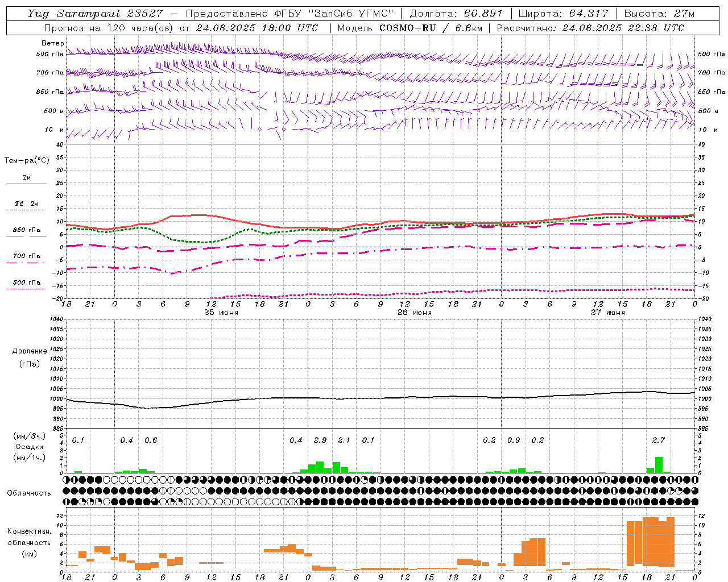
Task: Click the 'Долгота: 60.891' header value
Action: 456,14
